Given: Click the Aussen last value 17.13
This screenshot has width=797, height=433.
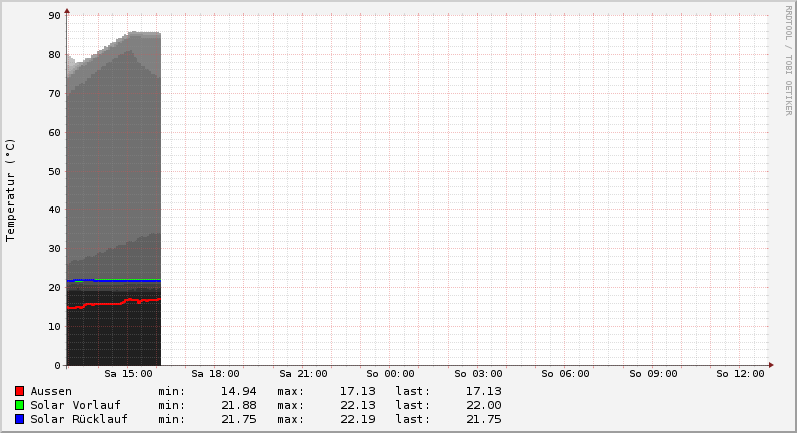Looking at the screenshot, I should tap(483, 391).
